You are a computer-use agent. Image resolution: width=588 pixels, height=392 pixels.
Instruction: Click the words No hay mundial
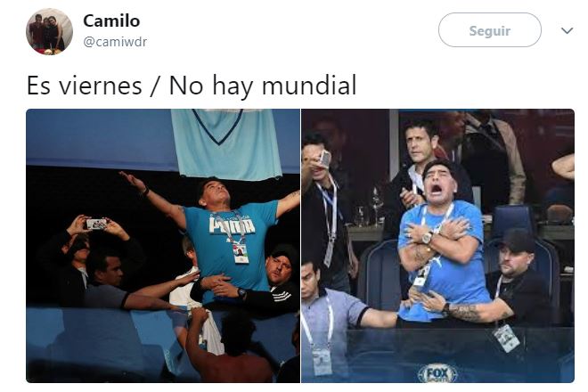pyautogui.click(x=263, y=86)
